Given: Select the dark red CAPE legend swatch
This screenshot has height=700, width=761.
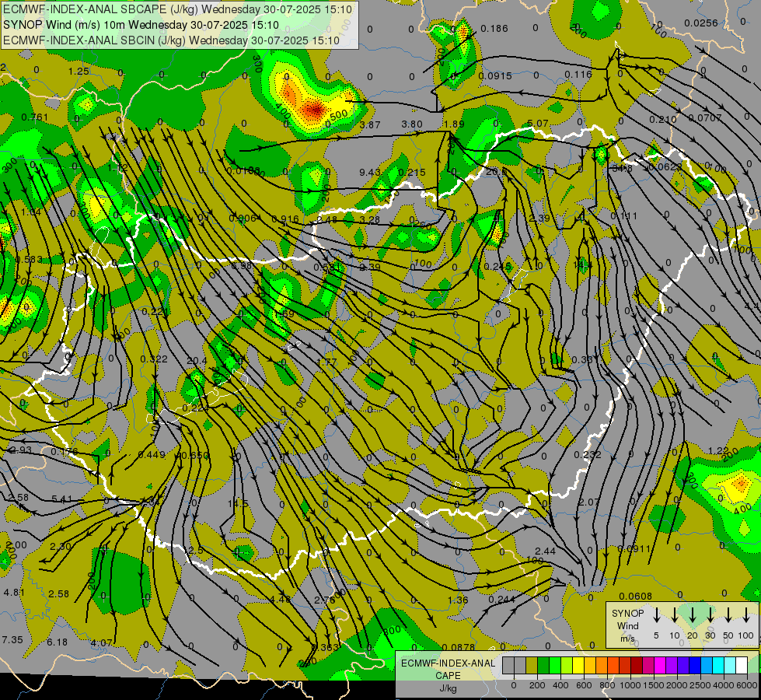Looking at the screenshot, I should coord(637,665).
